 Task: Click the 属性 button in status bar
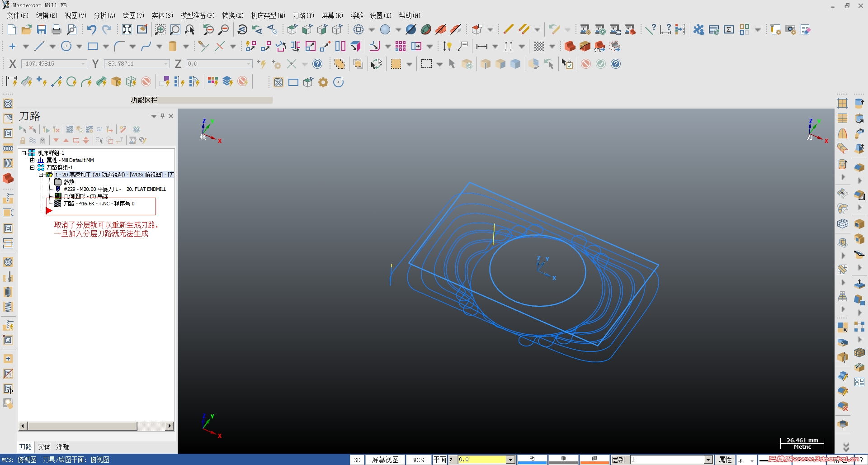pyautogui.click(x=725, y=460)
